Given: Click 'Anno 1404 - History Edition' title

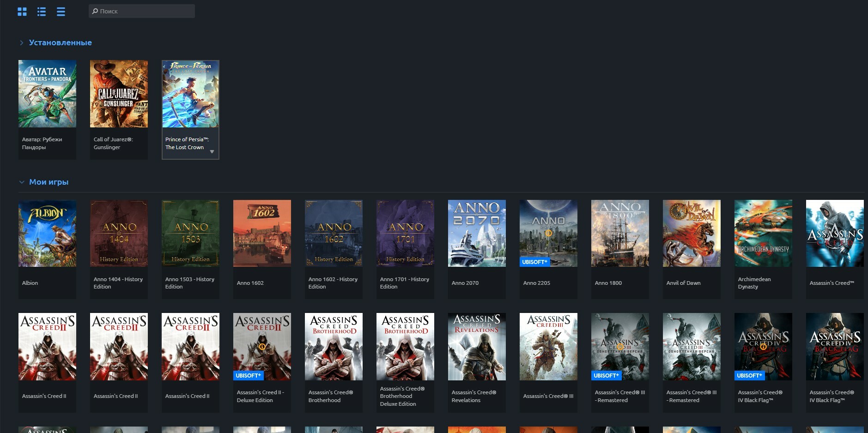Looking at the screenshot, I should click(x=118, y=283).
